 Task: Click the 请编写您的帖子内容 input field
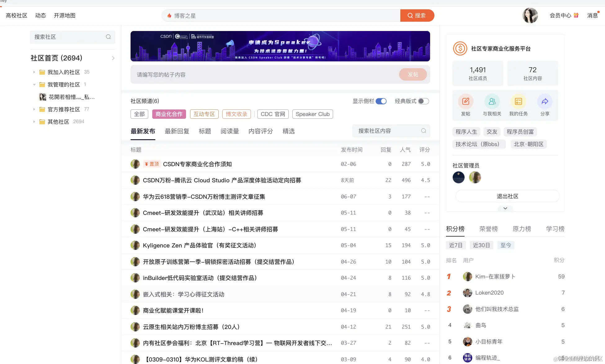[248, 74]
